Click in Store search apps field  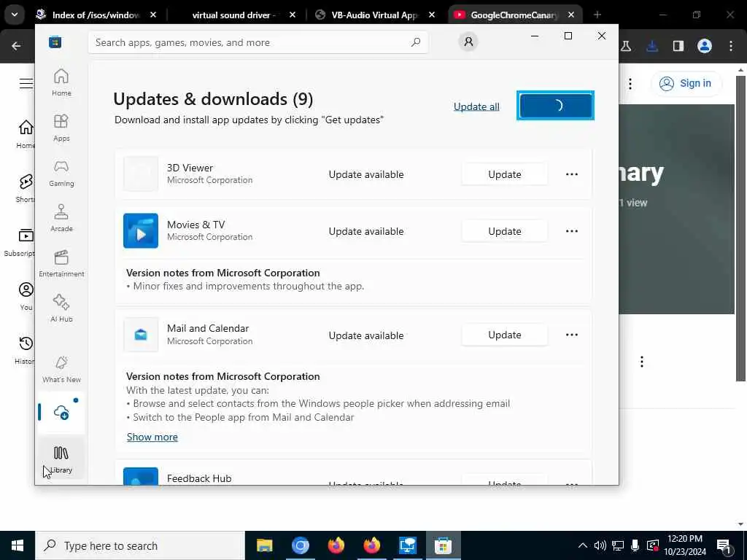point(258,42)
